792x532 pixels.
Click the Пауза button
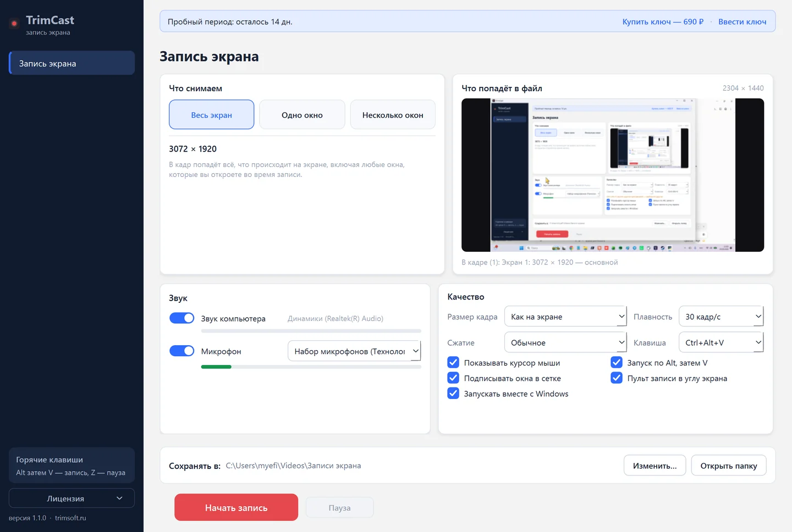tap(339, 508)
